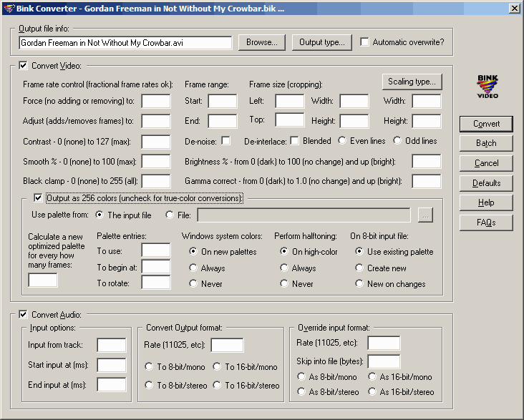
Task: Select As 8-bit/stereo input override
Action: click(x=301, y=391)
